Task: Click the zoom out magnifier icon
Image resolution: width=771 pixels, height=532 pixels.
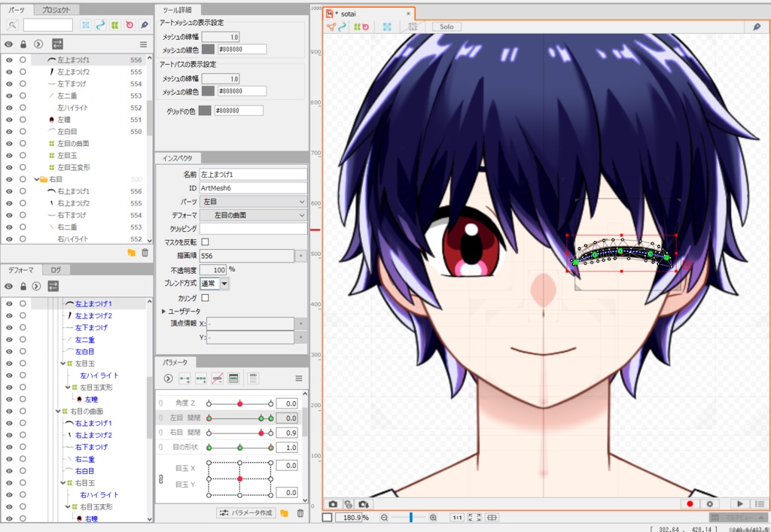Action: [385, 517]
